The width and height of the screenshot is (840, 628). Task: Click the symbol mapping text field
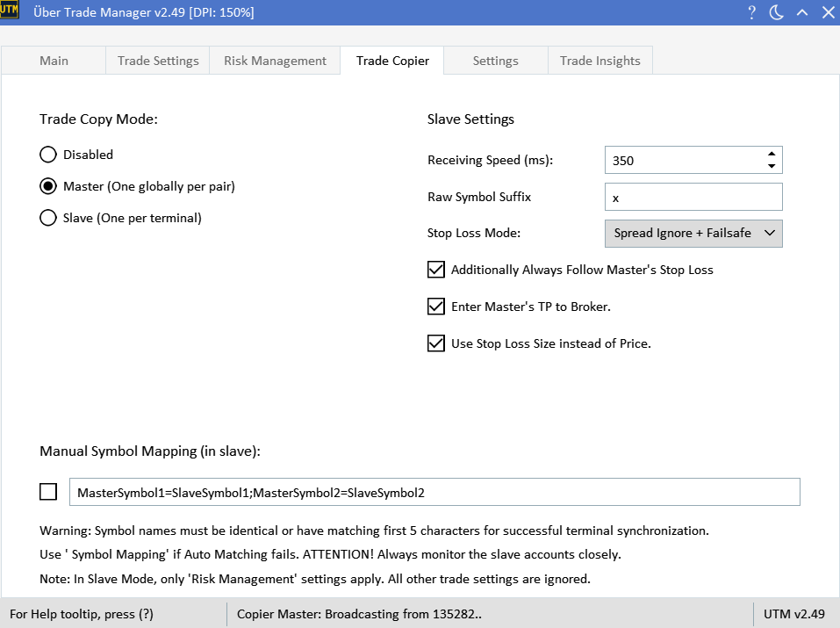[434, 492]
